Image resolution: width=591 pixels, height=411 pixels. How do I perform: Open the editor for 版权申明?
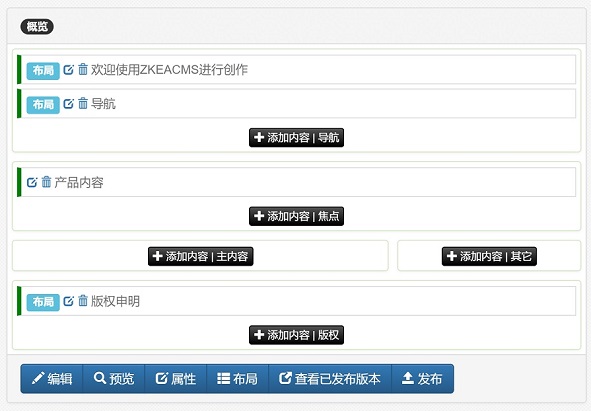coord(69,301)
